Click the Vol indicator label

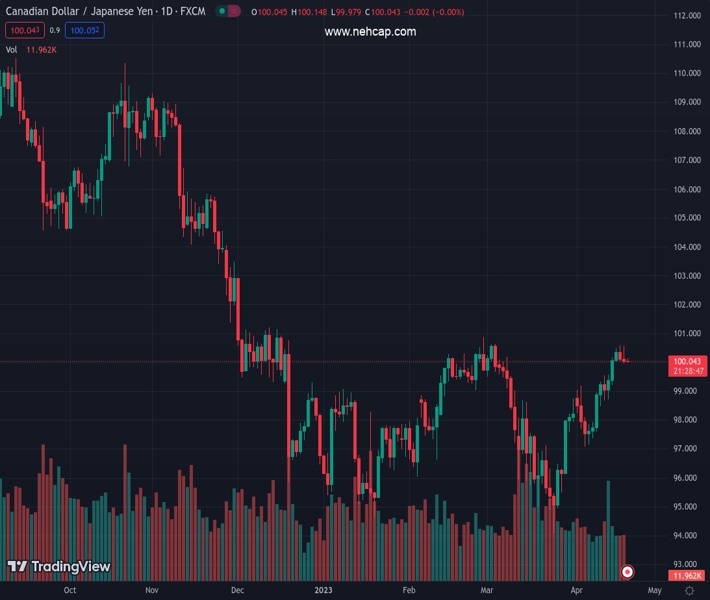(x=11, y=49)
